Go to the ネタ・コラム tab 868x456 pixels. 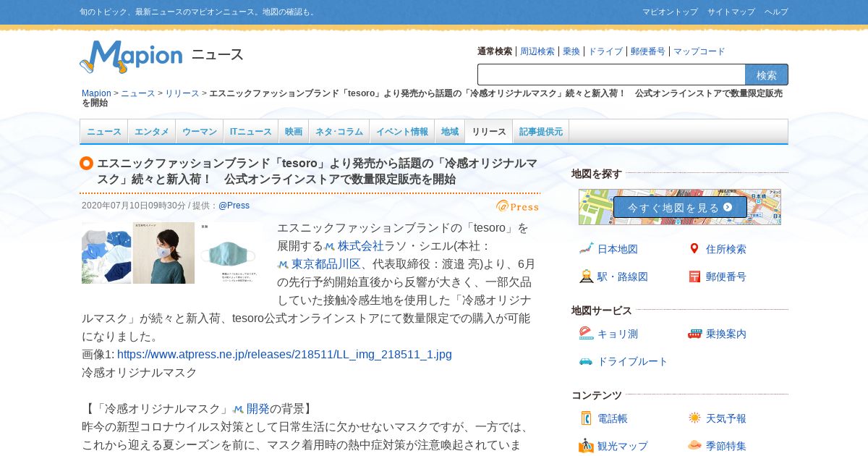point(339,132)
